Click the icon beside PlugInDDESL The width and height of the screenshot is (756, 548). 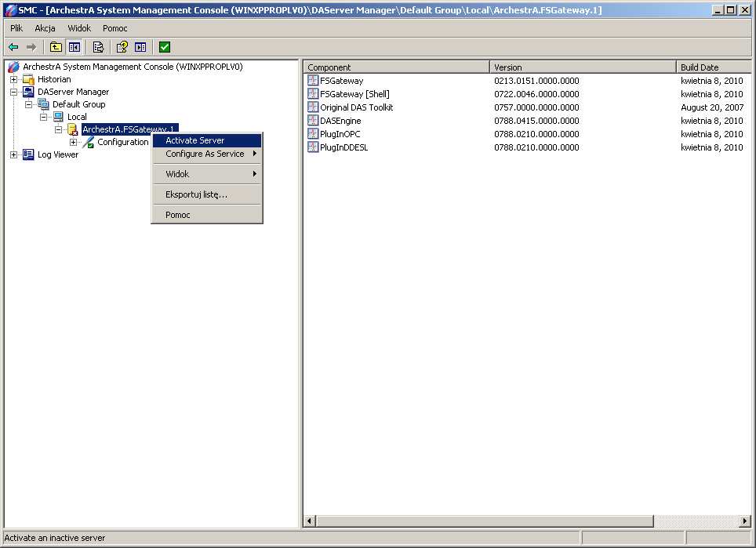[x=313, y=147]
